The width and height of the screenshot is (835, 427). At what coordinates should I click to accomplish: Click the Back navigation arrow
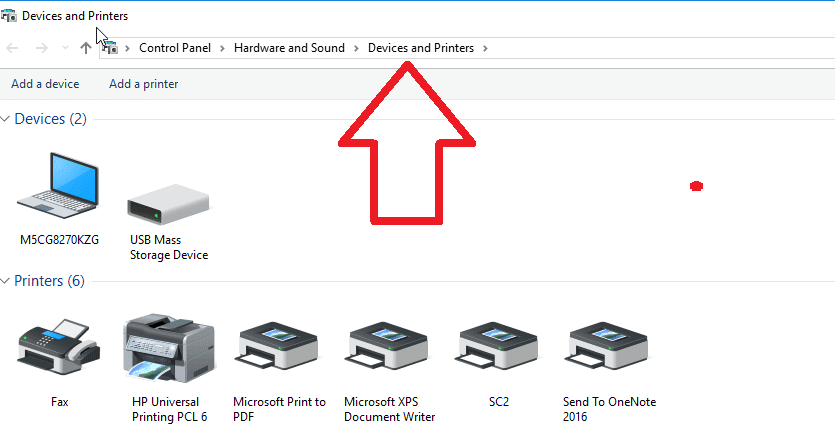tap(12, 48)
